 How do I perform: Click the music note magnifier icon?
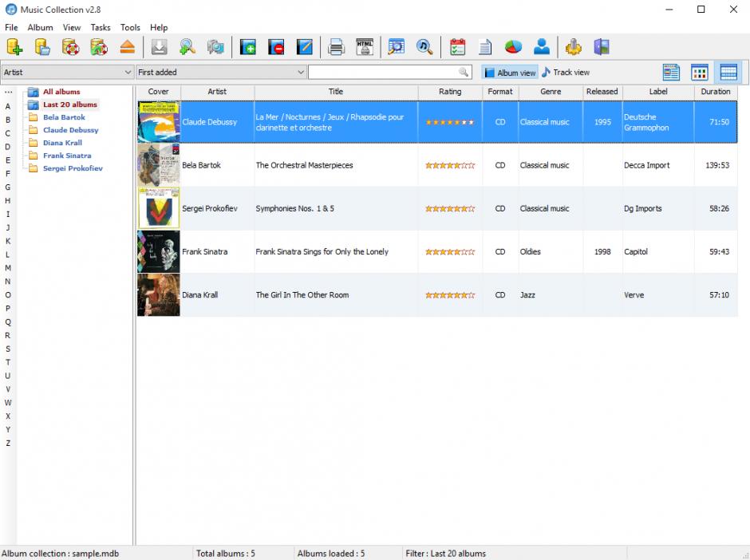pyautogui.click(x=424, y=47)
